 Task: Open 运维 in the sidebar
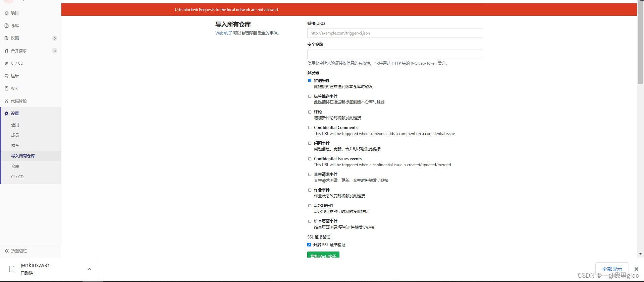coord(15,76)
